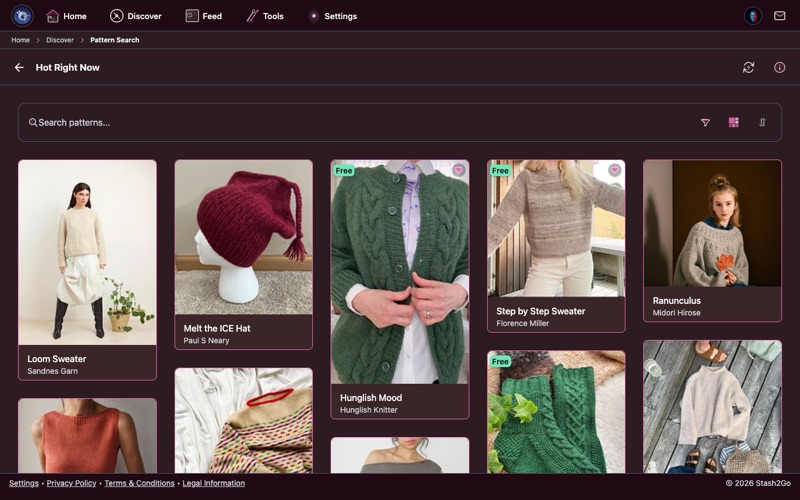800x500 pixels.
Task: Click the refresh icon in the header
Action: point(748,67)
